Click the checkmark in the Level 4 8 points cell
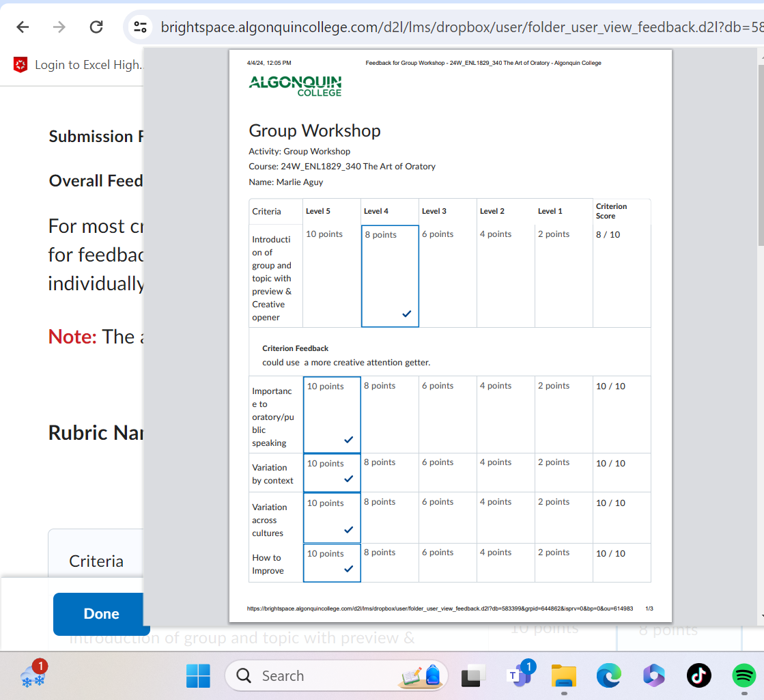Screen dimensions: 764x700 407,313
